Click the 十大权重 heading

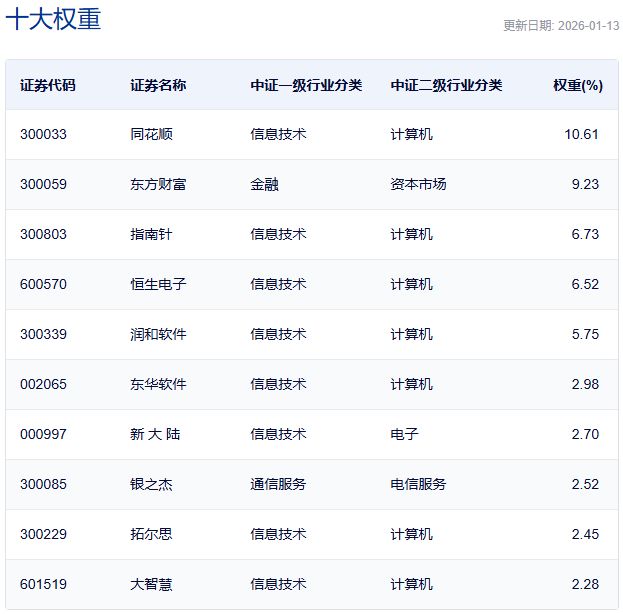[53, 19]
